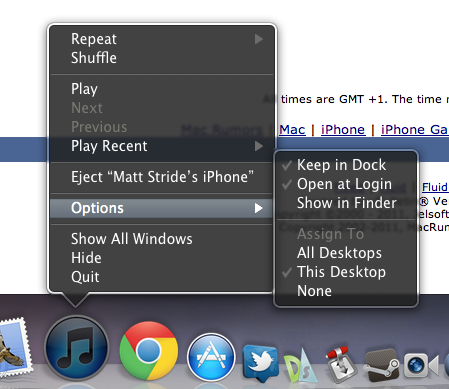Toggle the Keep in Dock option
Screen dimensions: 449x389
click(346, 165)
